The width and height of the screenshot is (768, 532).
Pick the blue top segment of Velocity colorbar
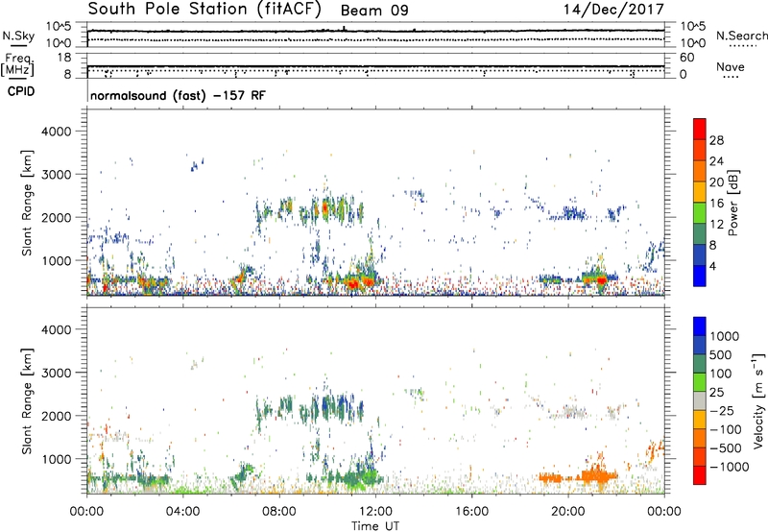tap(700, 326)
